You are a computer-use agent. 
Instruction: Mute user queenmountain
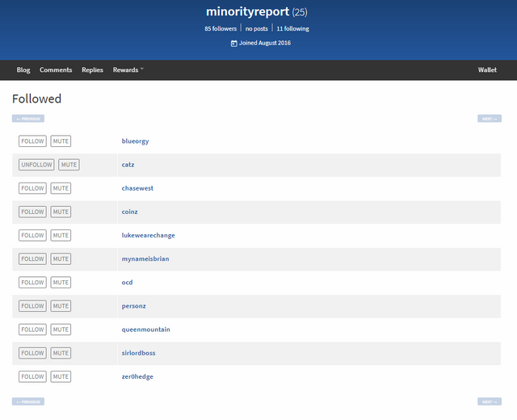click(x=61, y=330)
